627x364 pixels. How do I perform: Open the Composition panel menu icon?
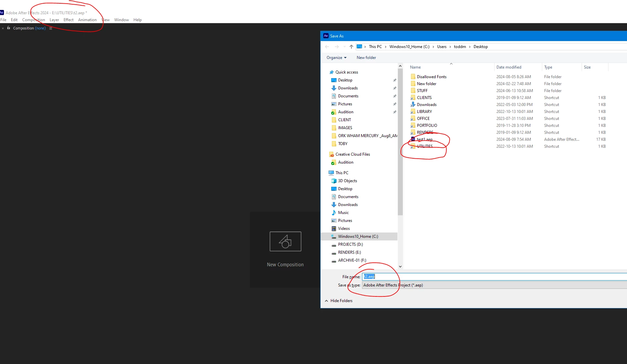point(51,28)
